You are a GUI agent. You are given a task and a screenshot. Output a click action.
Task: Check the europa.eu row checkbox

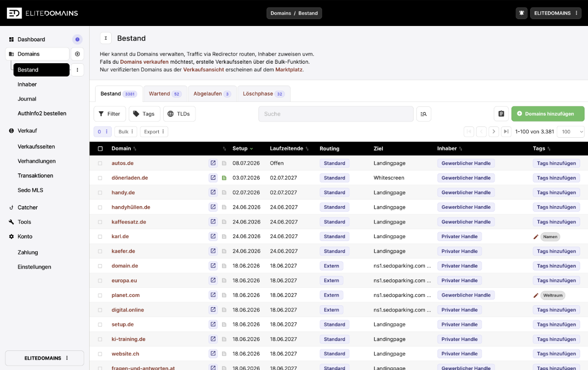[x=100, y=281]
